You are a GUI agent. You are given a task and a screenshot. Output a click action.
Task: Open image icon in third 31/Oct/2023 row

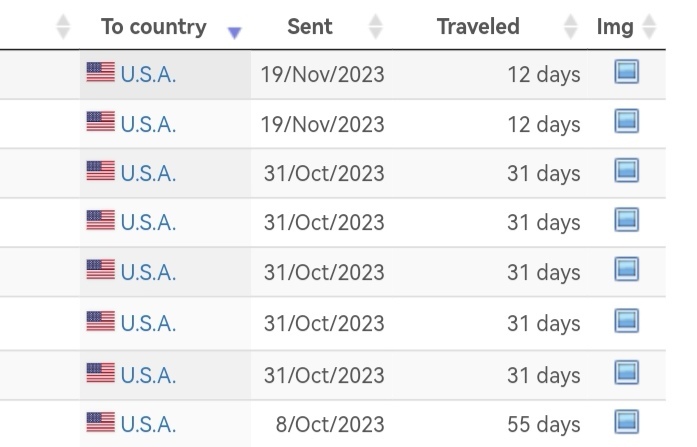point(626,269)
